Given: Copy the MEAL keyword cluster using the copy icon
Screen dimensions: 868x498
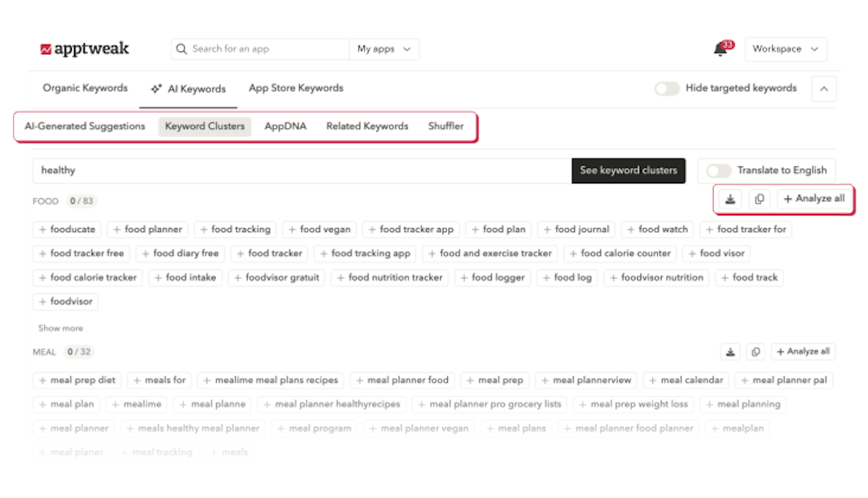Looking at the screenshot, I should coord(756,351).
